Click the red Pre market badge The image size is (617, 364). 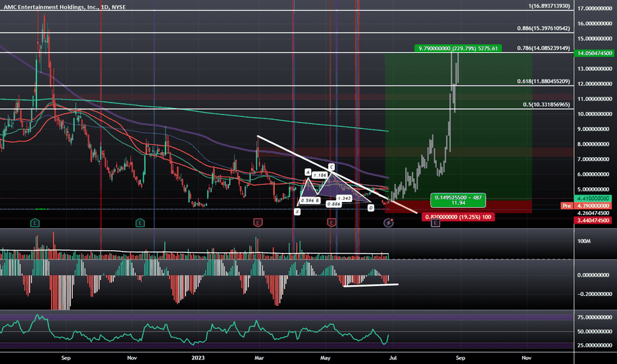point(567,206)
